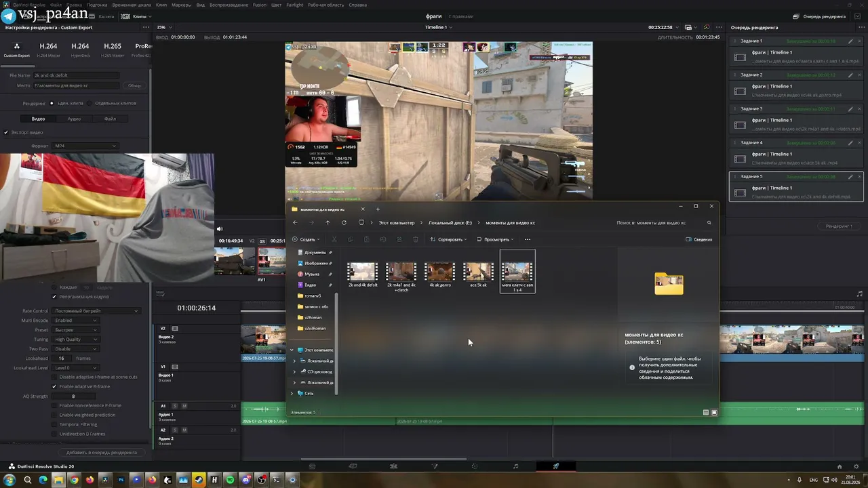Go up one folder level in Explorer
The width and height of the screenshot is (868, 488).
point(328,223)
